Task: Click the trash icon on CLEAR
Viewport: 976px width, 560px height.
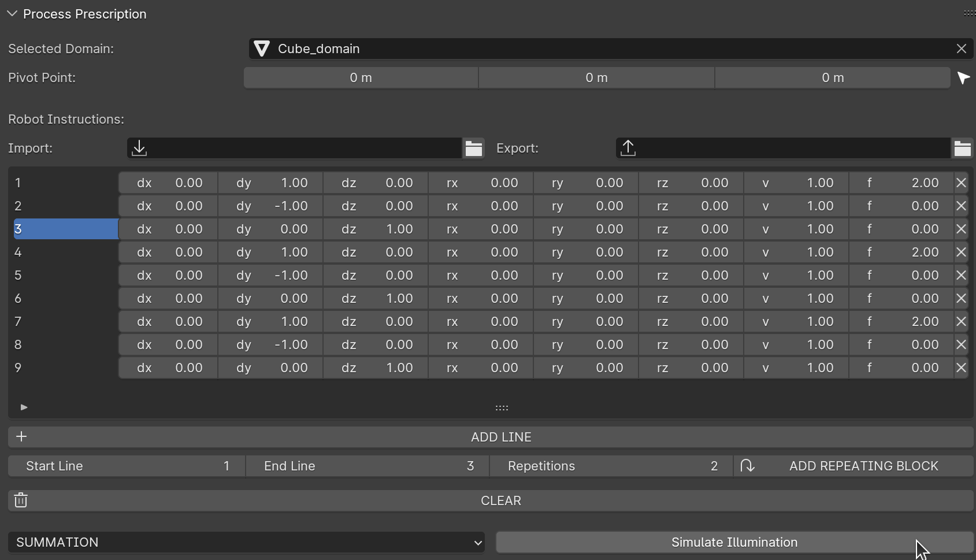Action: tap(21, 500)
